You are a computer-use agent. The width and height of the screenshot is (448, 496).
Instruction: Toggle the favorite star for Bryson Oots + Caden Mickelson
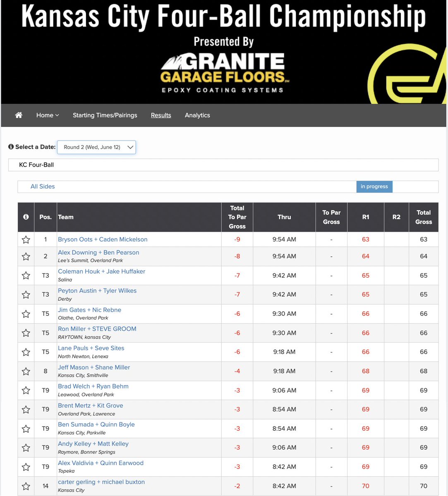click(26, 239)
